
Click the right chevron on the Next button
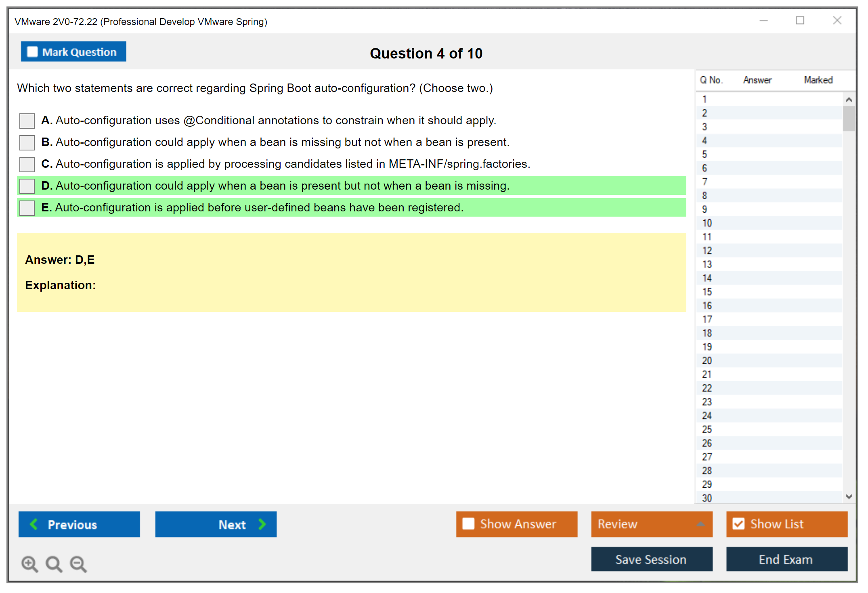[x=262, y=524]
